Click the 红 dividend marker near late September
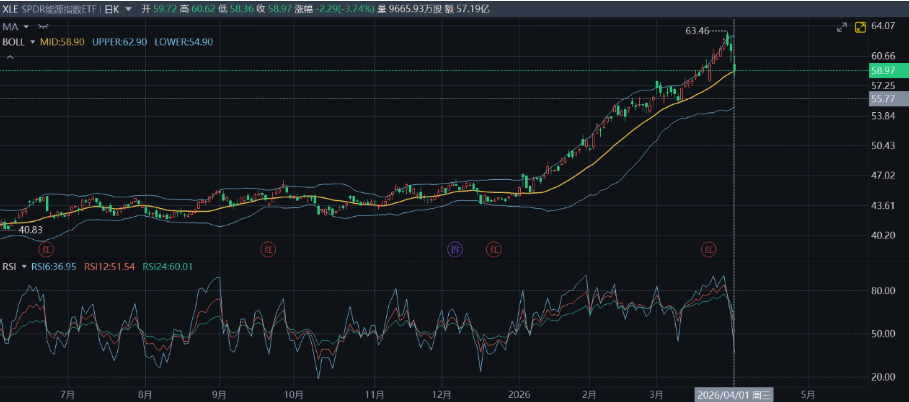The height and width of the screenshot is (402, 909). coord(267,248)
